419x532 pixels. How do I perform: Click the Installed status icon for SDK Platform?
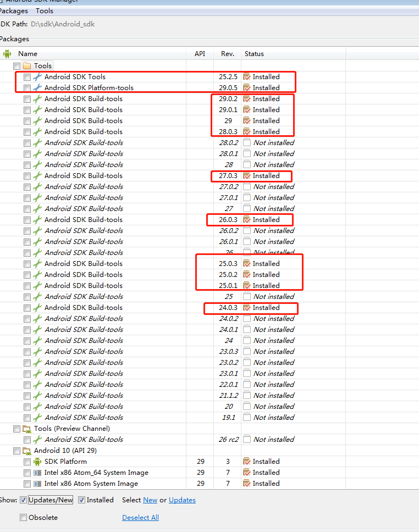coord(247,462)
